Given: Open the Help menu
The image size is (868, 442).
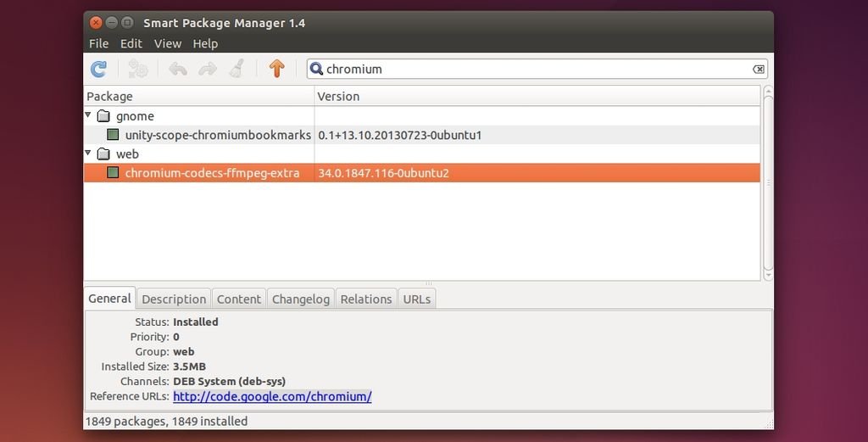Looking at the screenshot, I should click(205, 43).
